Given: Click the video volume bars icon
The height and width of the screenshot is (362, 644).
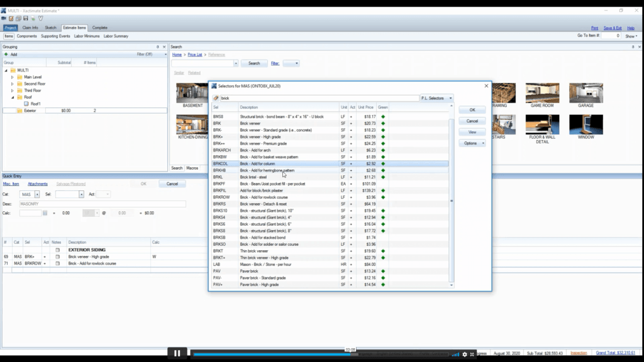Looking at the screenshot, I should click(x=455, y=354).
